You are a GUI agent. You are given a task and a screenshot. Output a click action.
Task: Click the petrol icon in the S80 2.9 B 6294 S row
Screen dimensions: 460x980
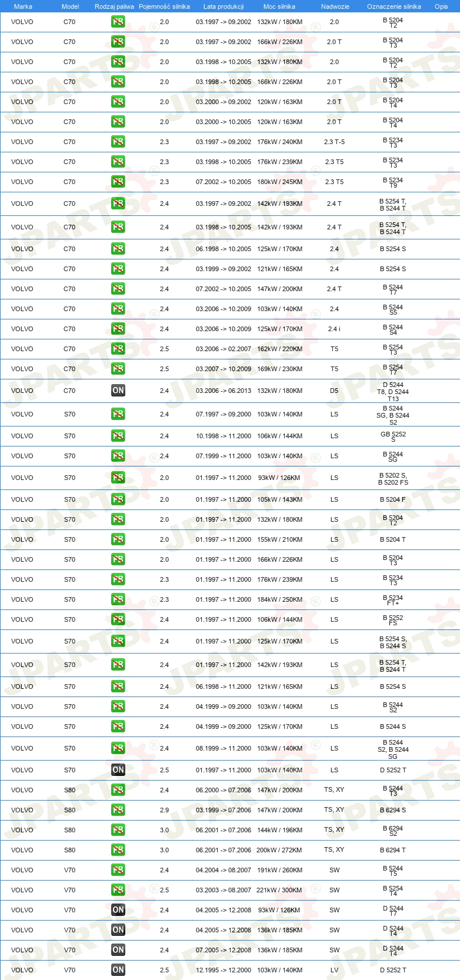pyautogui.click(x=118, y=810)
